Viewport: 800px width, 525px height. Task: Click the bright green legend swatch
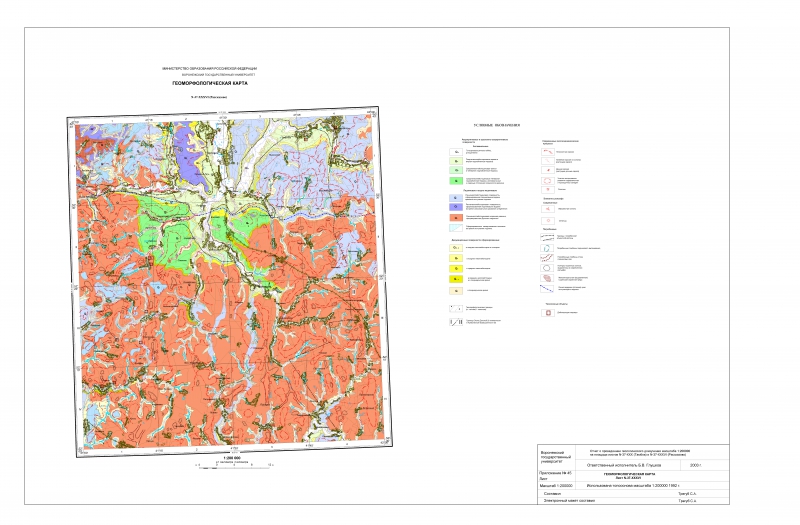(x=456, y=181)
